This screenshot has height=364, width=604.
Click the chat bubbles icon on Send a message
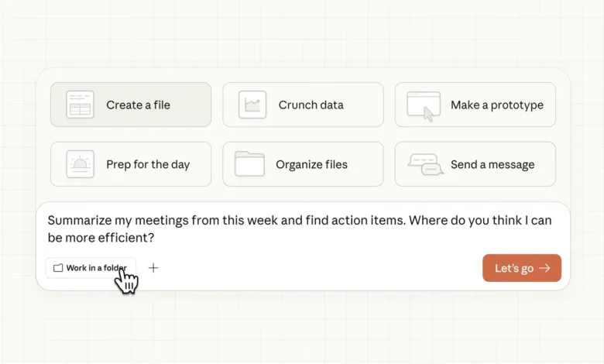click(424, 164)
